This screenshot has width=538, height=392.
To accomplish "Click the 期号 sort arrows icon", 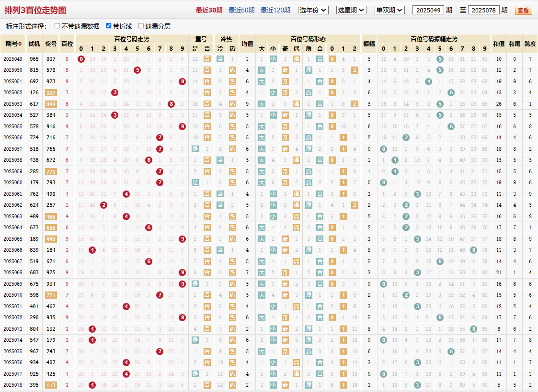I will pos(20,44).
